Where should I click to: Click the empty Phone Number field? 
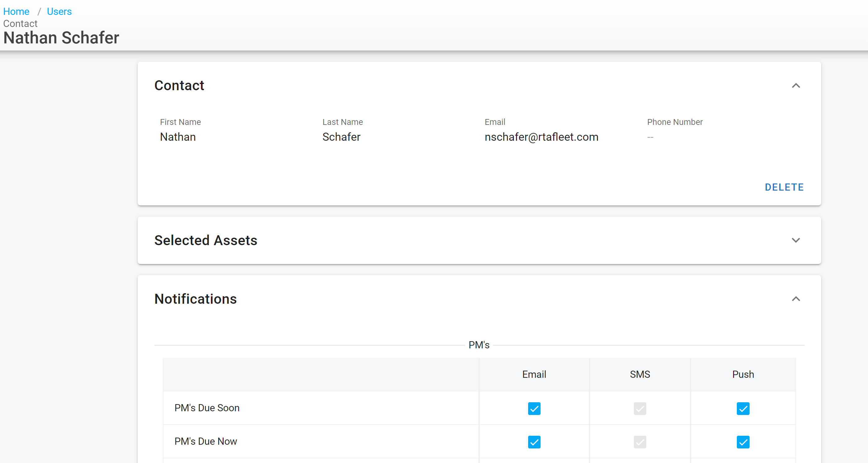pyautogui.click(x=650, y=137)
